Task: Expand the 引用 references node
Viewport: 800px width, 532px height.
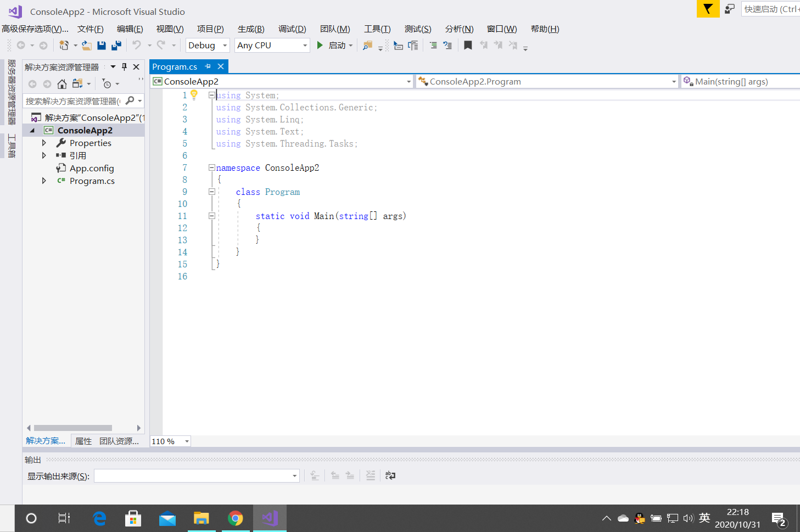Action: coord(44,155)
